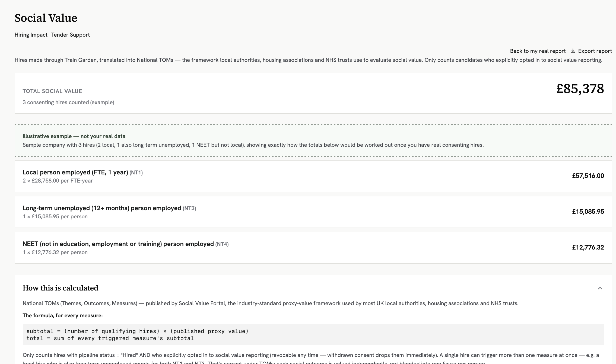Click the 1 × £12,776.32 per person line
The image size is (616, 364).
pyautogui.click(x=55, y=252)
